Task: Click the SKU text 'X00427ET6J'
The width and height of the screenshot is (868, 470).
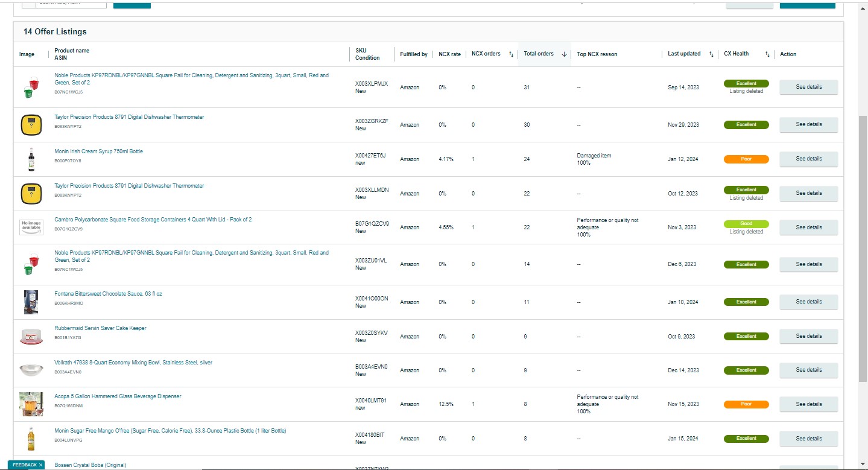Action: pos(370,156)
